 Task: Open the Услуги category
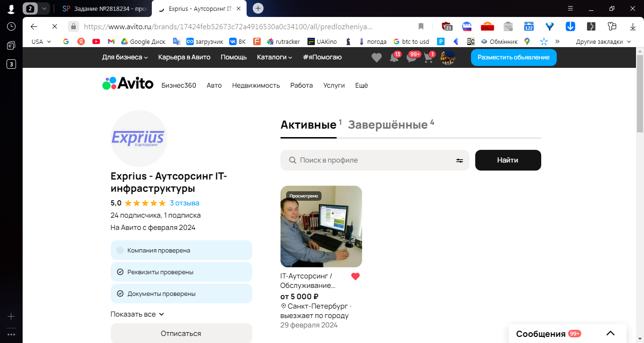334,85
